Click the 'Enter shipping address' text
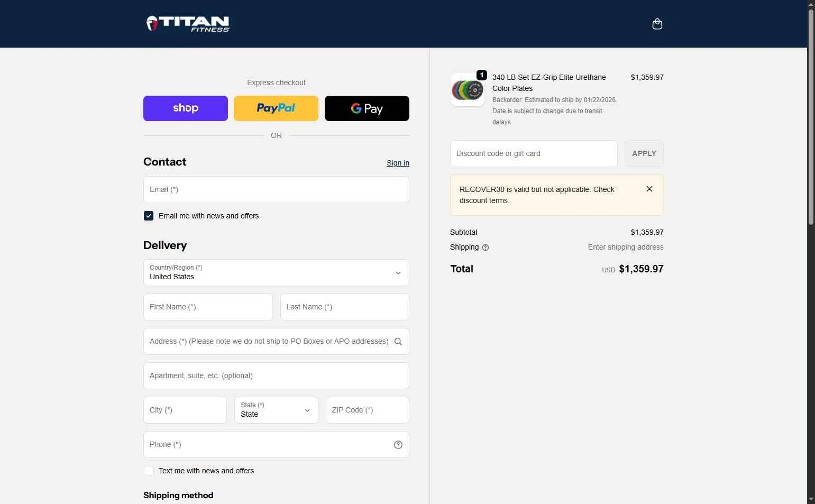The width and height of the screenshot is (815, 504). [x=626, y=247]
